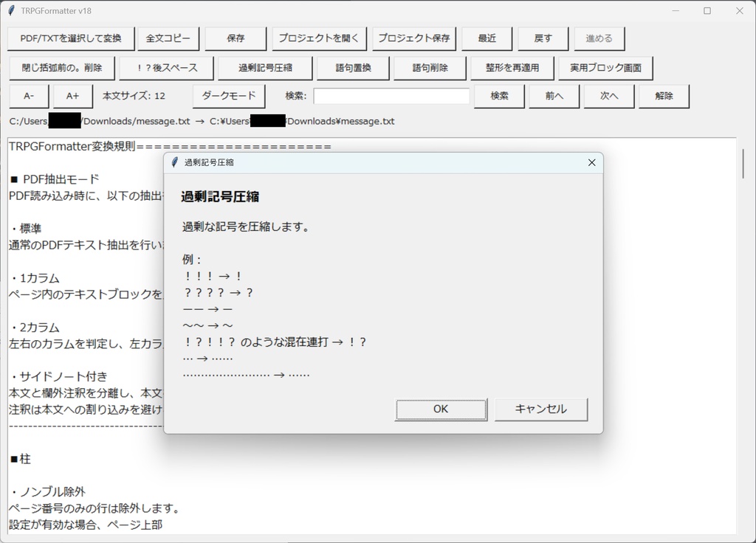Click ページ番号のみの行は除外します。 line
This screenshot has width=756, height=543.
94,508
